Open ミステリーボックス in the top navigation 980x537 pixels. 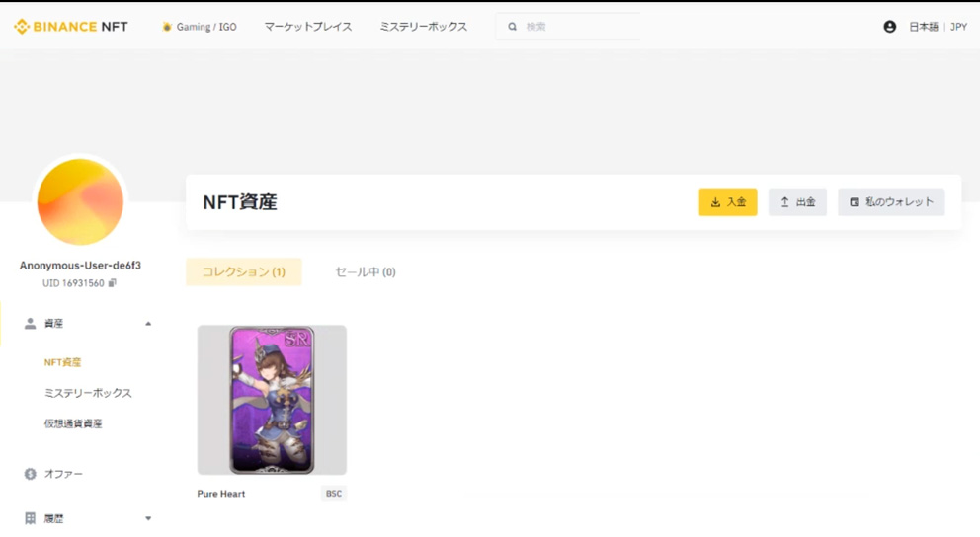[423, 27]
